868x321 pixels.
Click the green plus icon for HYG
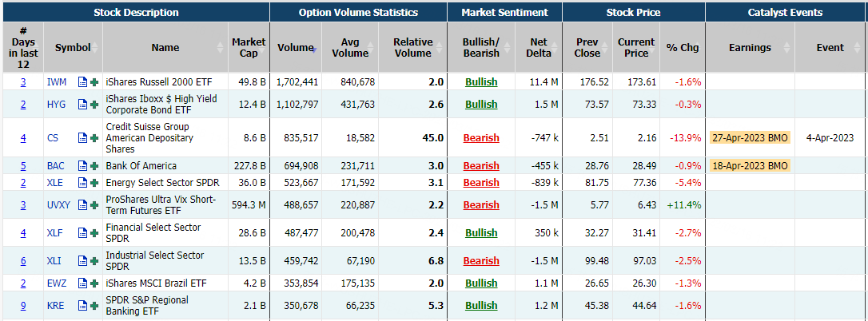[94, 105]
